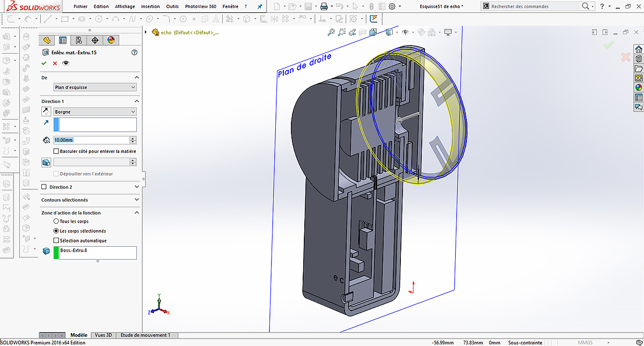Cancel the feature with red X
This screenshot has height=346, width=644.
coord(55,63)
